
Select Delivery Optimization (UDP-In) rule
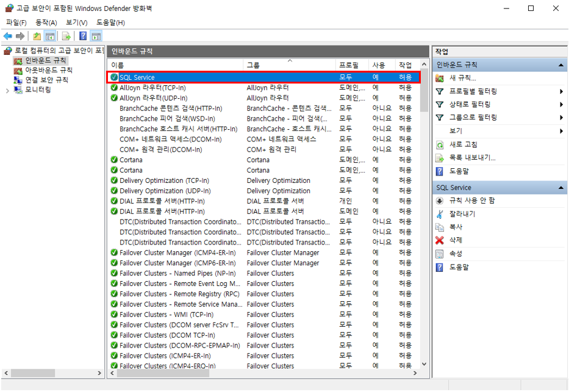pos(264,191)
